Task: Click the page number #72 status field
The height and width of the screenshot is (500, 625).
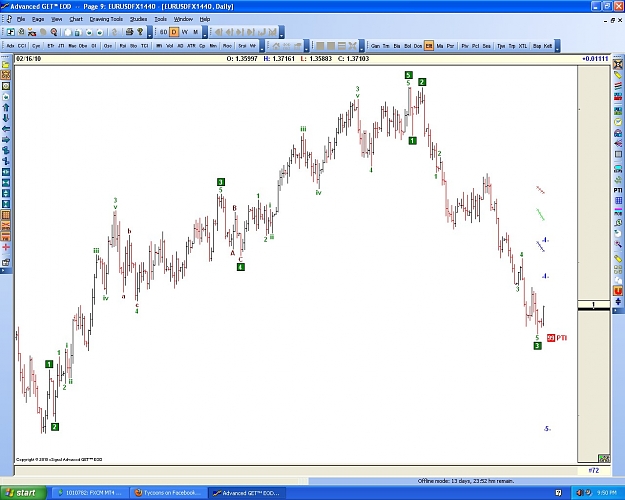Action: (594, 470)
